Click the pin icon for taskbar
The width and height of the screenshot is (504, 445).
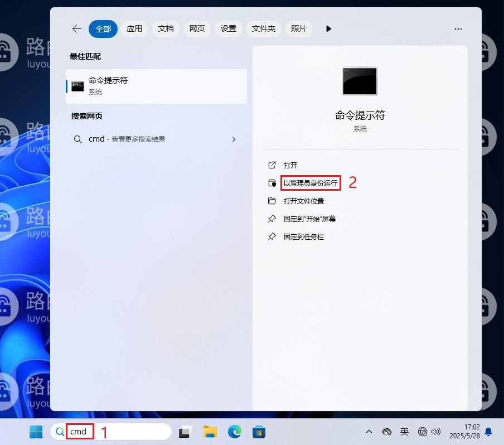272,236
